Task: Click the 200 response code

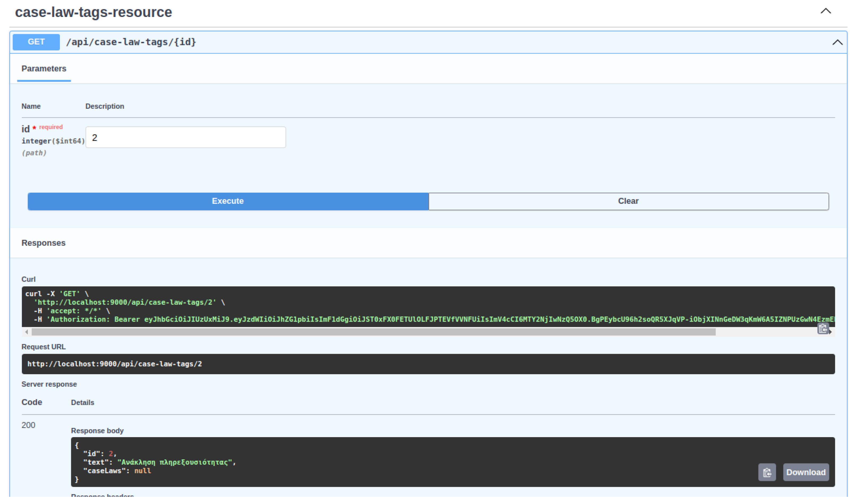Action: tap(28, 425)
